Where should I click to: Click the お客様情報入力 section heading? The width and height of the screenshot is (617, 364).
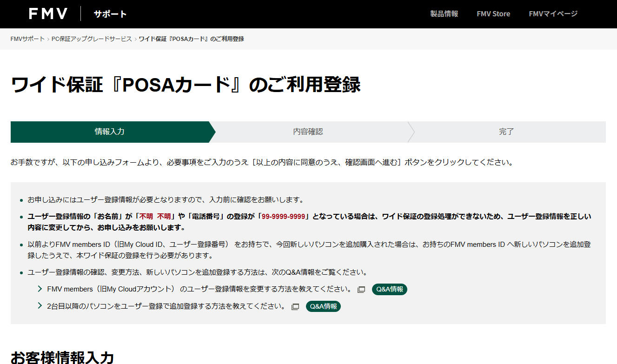(x=62, y=357)
